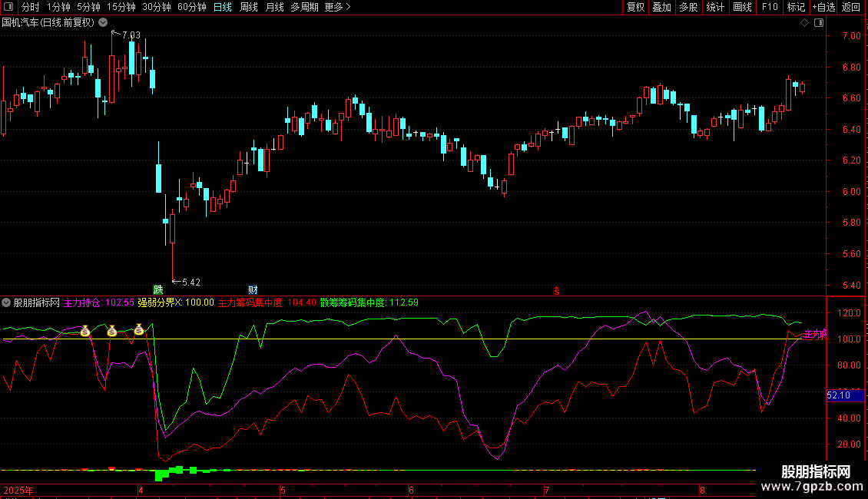Click the 标记 mark button
This screenshot has width=868, height=499.
796,7
